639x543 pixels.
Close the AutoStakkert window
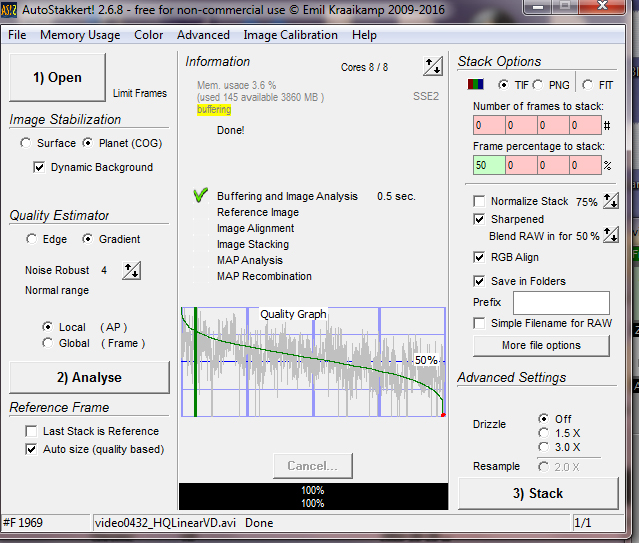click(602, 6)
